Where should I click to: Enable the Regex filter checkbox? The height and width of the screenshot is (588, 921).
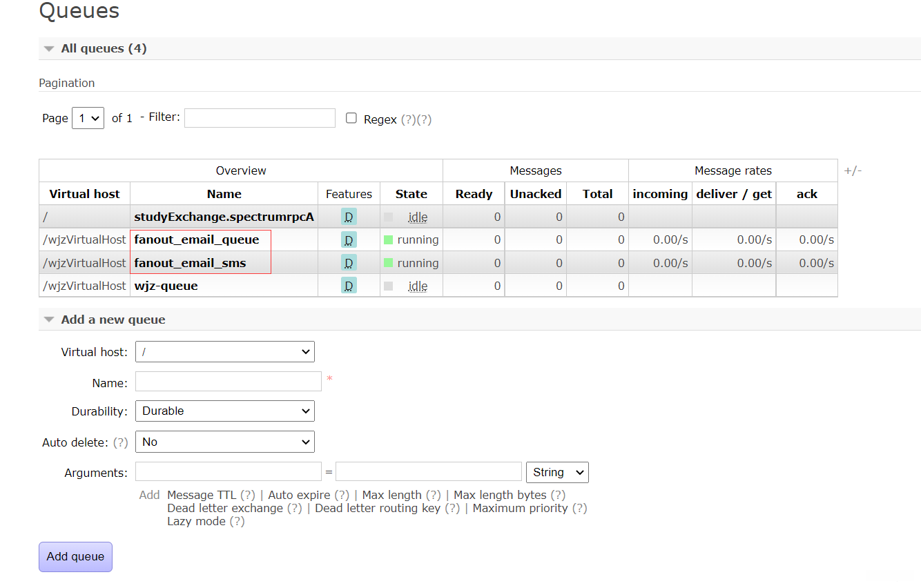click(x=351, y=118)
